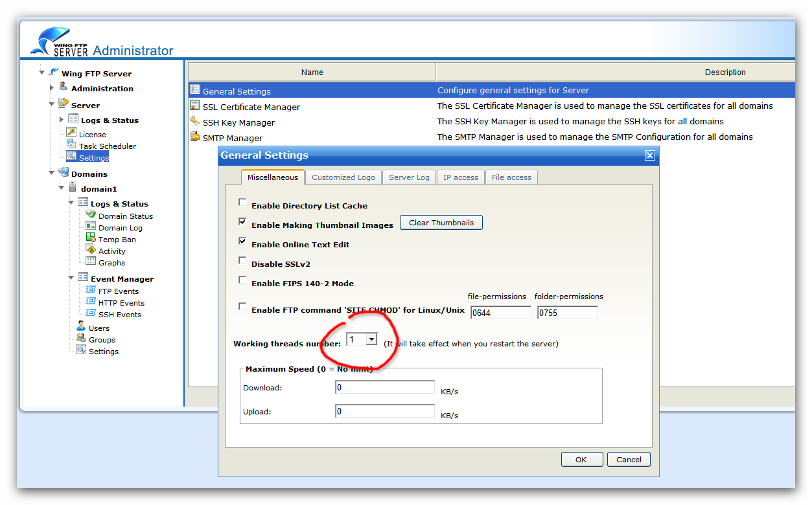
Task: Click the Download speed input field
Action: [385, 387]
